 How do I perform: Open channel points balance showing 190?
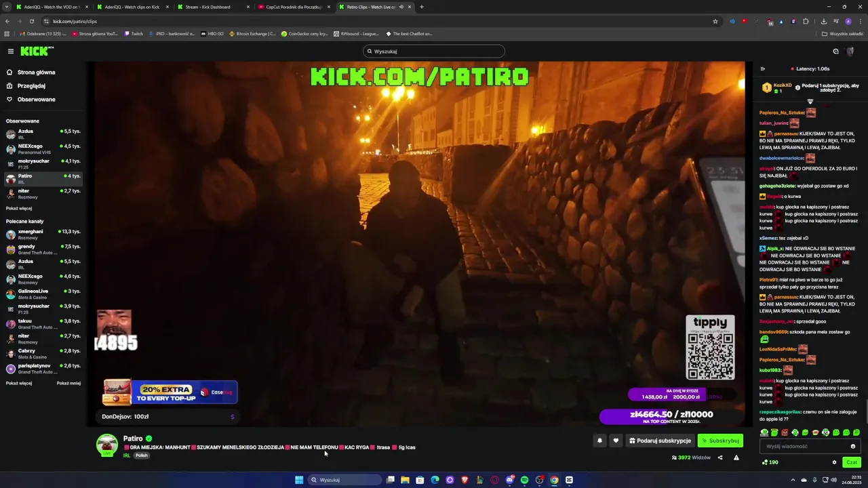[770, 462]
